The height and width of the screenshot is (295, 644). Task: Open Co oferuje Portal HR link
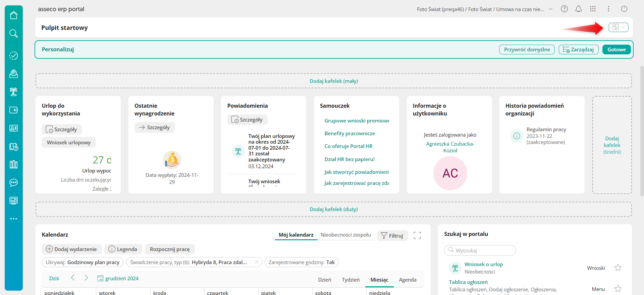coord(348,146)
